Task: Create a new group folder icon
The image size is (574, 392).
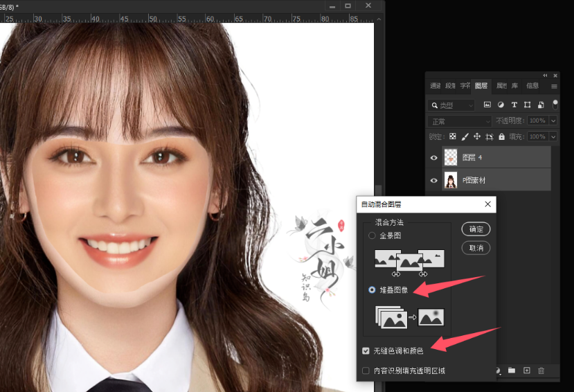Action: tap(512, 371)
